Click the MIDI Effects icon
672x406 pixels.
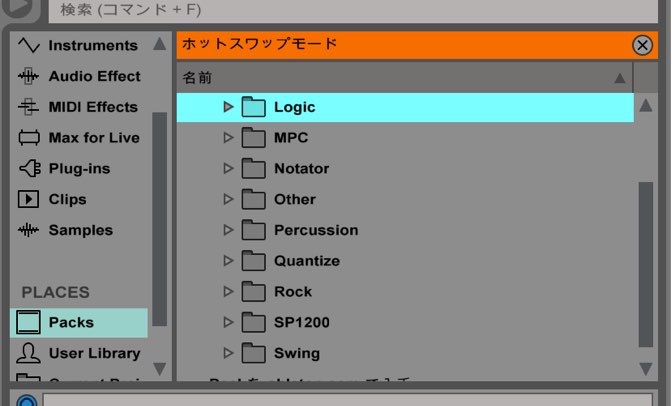click(x=29, y=107)
